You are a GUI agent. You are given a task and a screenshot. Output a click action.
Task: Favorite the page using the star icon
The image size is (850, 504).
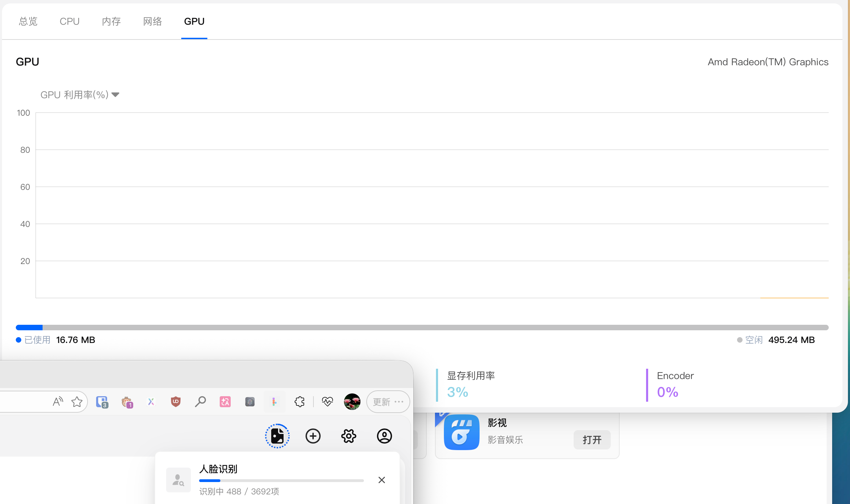coord(77,401)
